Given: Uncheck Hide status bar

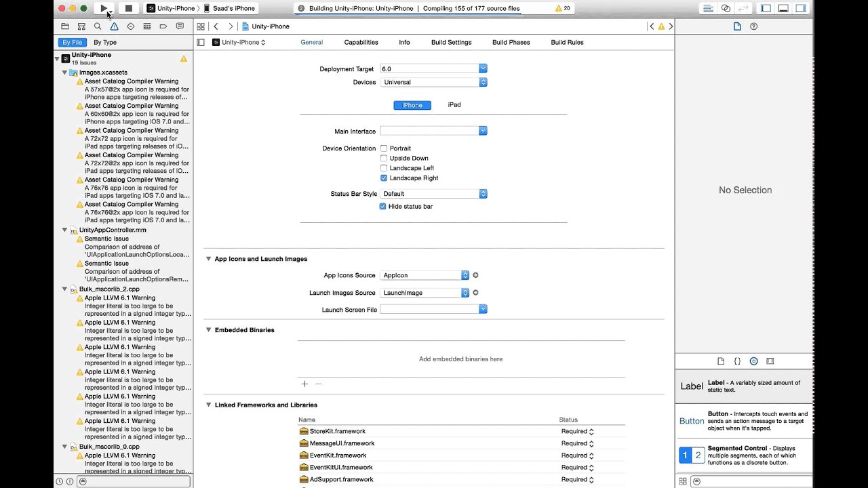Looking at the screenshot, I should coord(383,206).
